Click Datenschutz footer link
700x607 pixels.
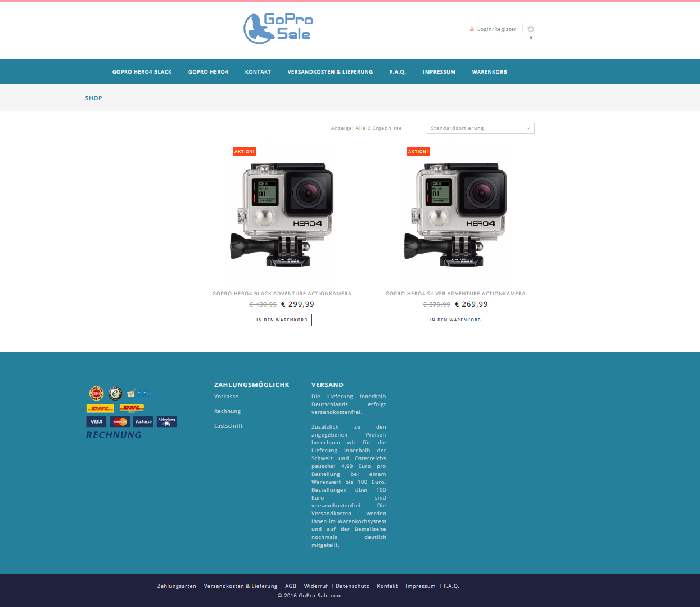pyautogui.click(x=353, y=586)
